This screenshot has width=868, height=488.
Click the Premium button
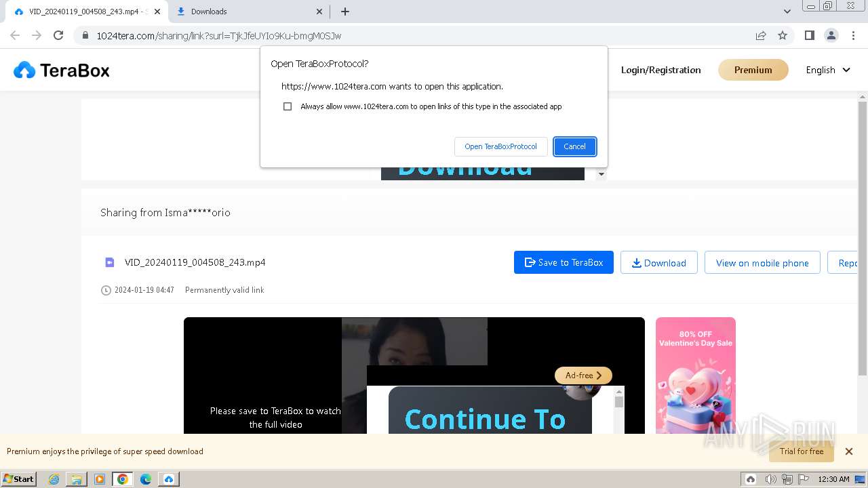(x=753, y=70)
